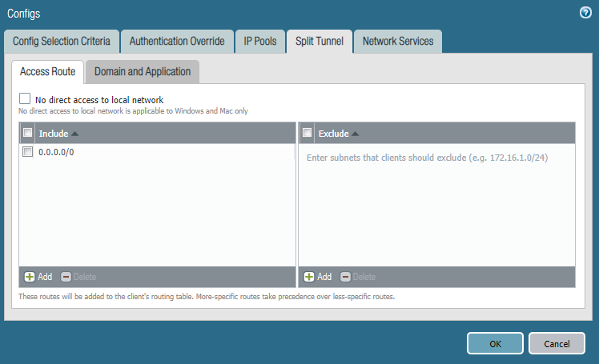The image size is (599, 364).
Task: Check the Include column select-all checkbox
Action: [x=28, y=134]
